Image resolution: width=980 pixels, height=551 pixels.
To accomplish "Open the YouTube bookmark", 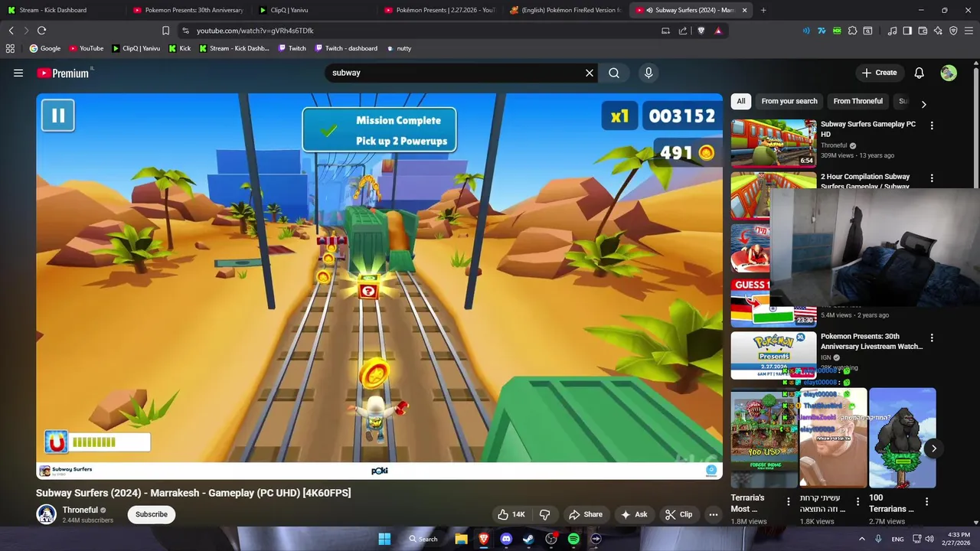I will pos(86,48).
